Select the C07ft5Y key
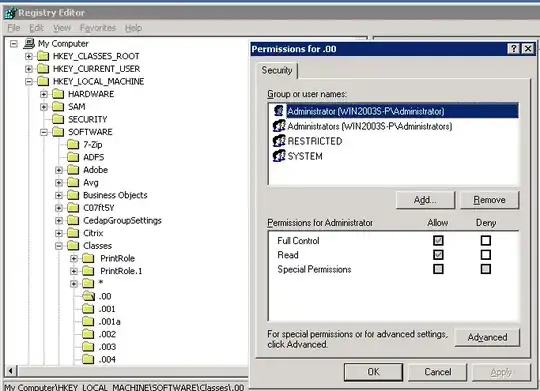The width and height of the screenshot is (540, 391). (x=98, y=208)
